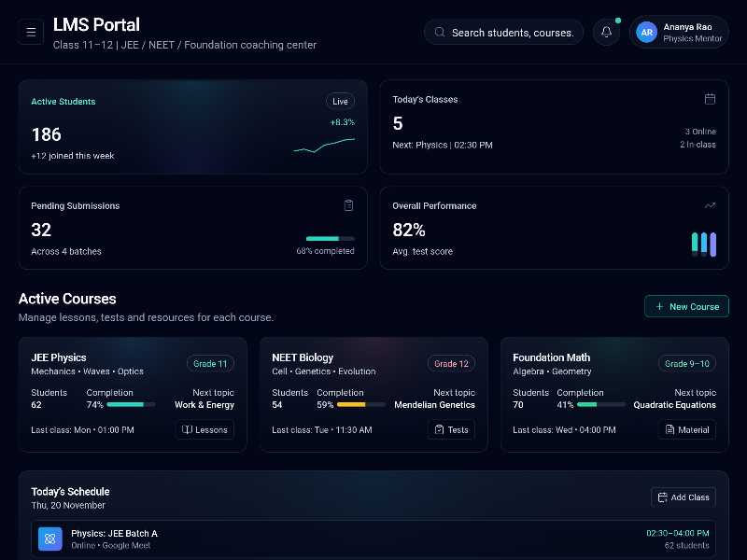Select the Grade 12 tag
Screen dimensions: 747x560
(x=451, y=364)
